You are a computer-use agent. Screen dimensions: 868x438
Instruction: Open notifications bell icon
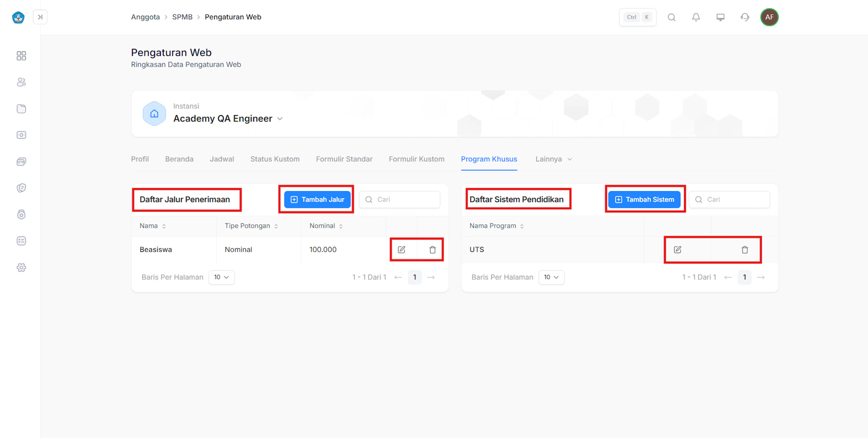(x=696, y=17)
